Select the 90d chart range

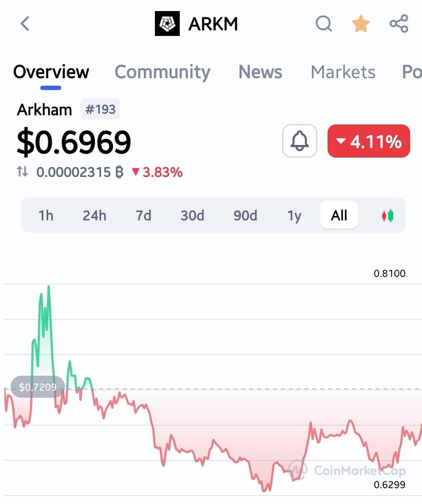[x=245, y=215]
